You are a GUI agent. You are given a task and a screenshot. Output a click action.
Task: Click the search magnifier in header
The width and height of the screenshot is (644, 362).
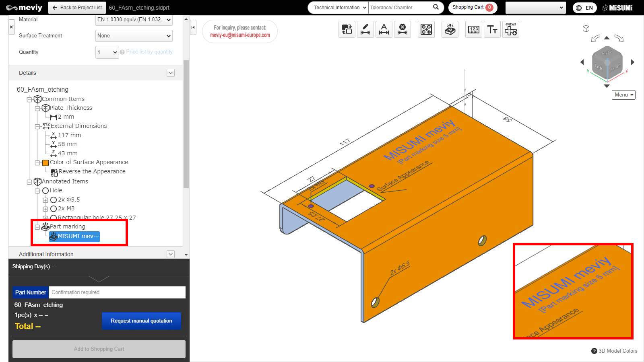click(436, 7)
